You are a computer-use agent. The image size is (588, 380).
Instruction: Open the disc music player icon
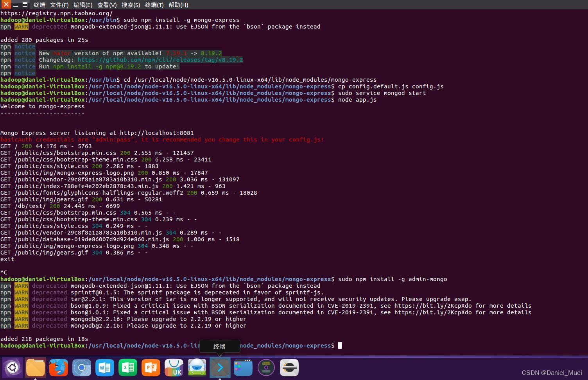tap(266, 367)
